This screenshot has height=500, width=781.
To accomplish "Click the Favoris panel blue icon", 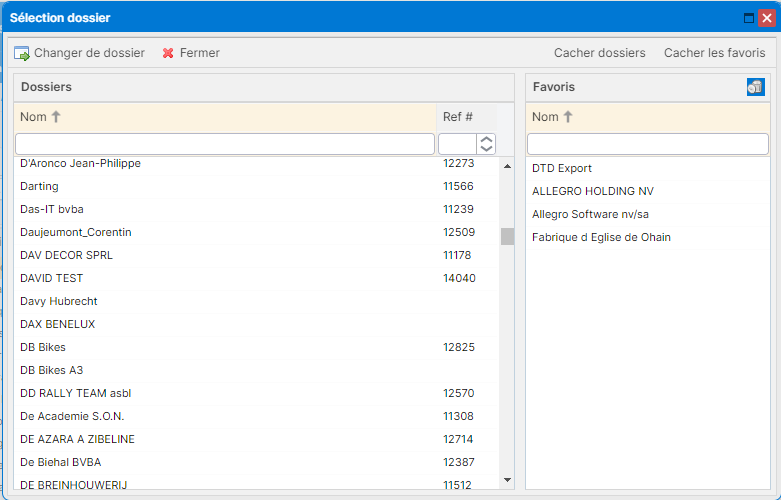I will point(756,87).
